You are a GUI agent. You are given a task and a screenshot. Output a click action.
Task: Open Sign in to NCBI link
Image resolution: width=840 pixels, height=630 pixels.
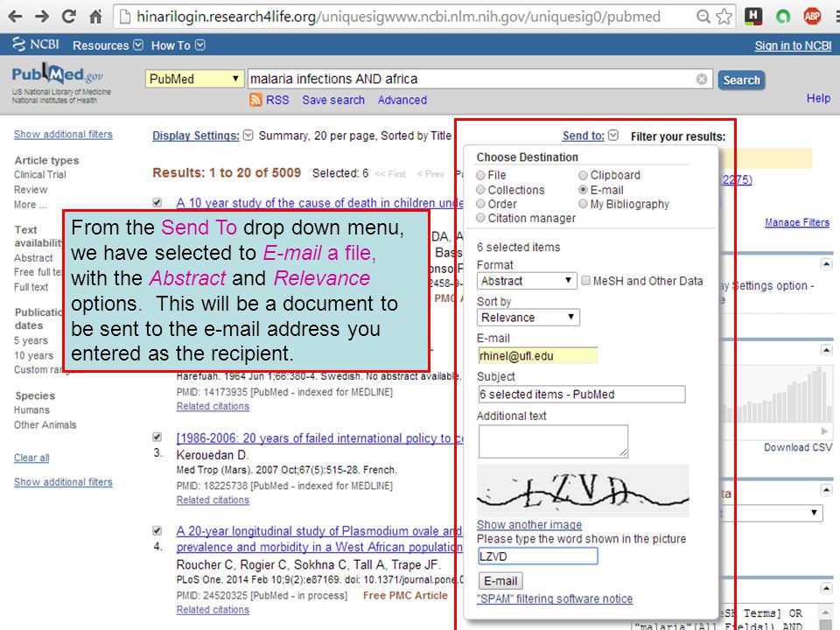click(x=793, y=46)
